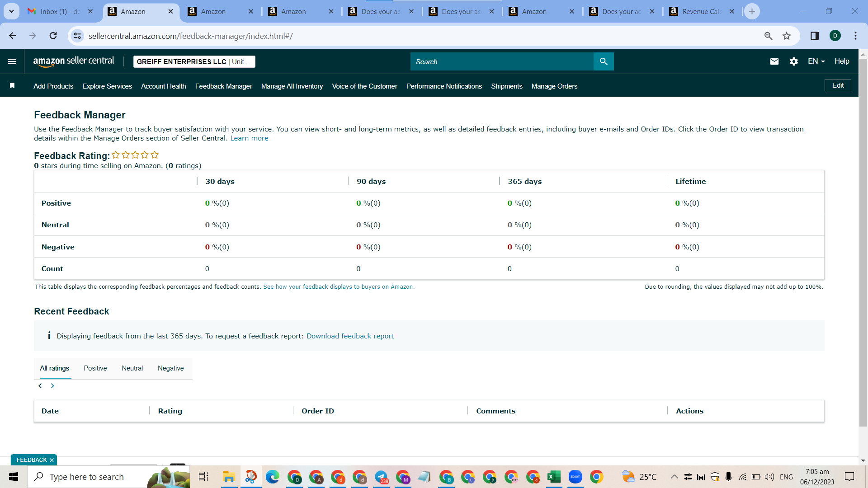Open Microsoft Edge from taskbar
The width and height of the screenshot is (868, 488).
272,477
